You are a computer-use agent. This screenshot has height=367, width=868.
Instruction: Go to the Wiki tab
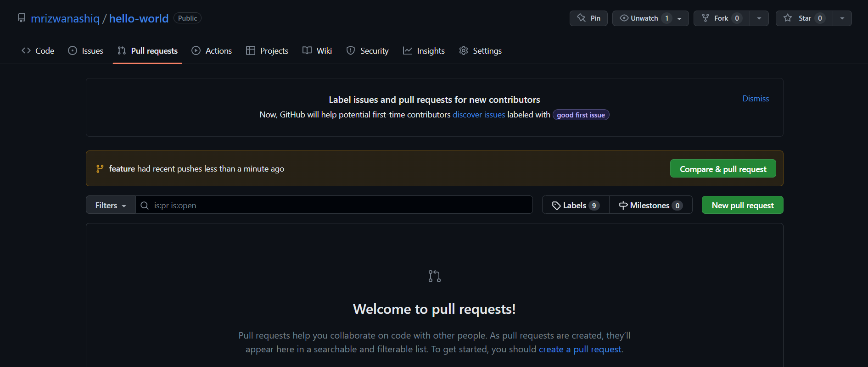point(317,51)
